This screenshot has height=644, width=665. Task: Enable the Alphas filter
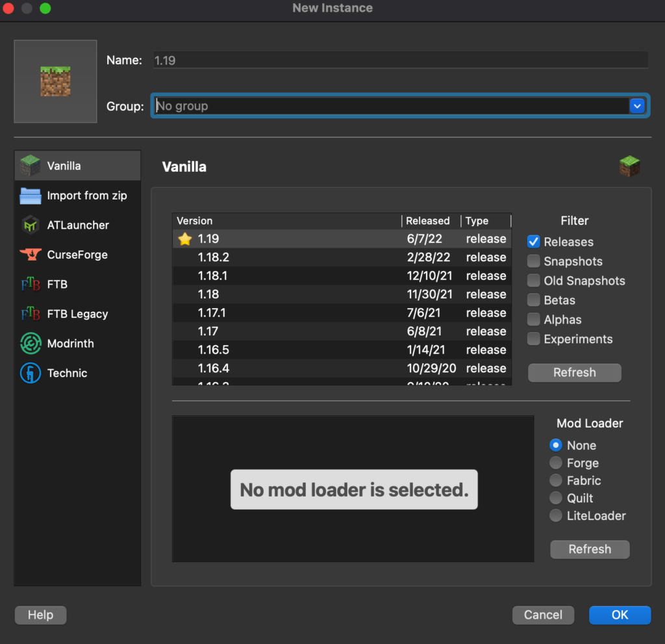[x=534, y=320]
